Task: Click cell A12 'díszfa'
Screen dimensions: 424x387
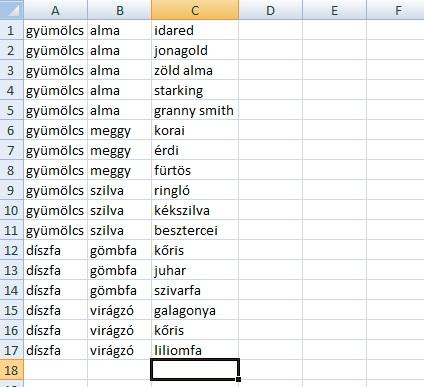Action: pos(55,250)
